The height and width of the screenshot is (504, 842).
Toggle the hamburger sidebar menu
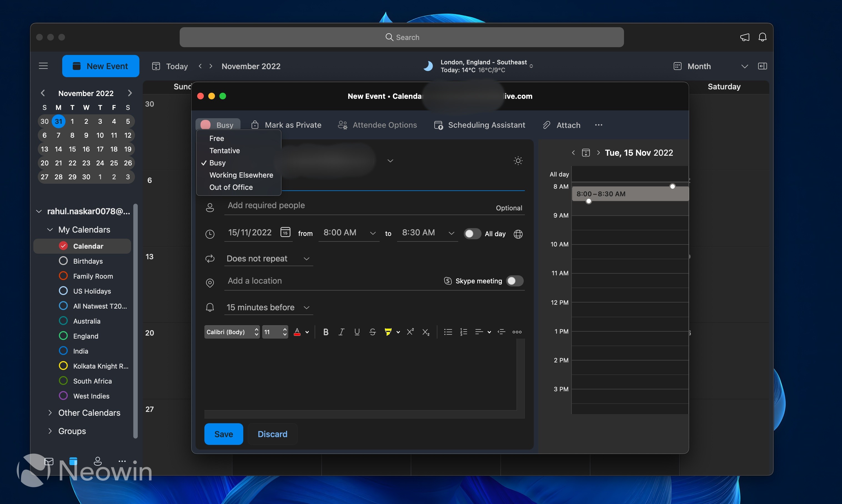[x=43, y=66]
